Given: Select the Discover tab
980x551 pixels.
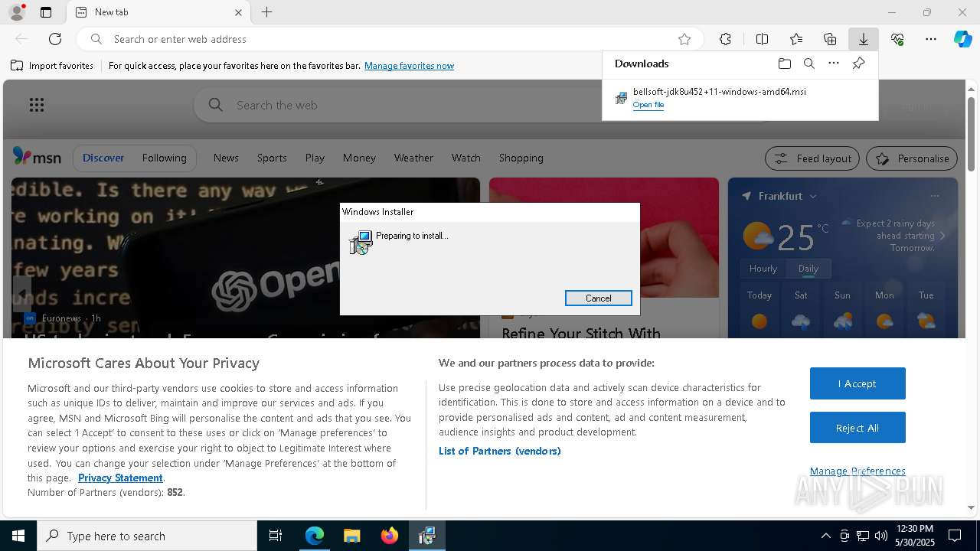Looking at the screenshot, I should (103, 158).
